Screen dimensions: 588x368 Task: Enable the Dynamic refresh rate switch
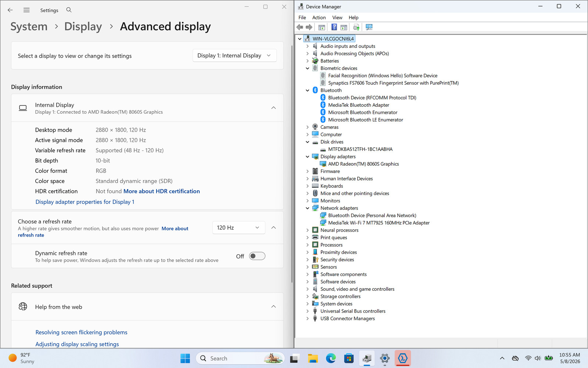point(257,256)
